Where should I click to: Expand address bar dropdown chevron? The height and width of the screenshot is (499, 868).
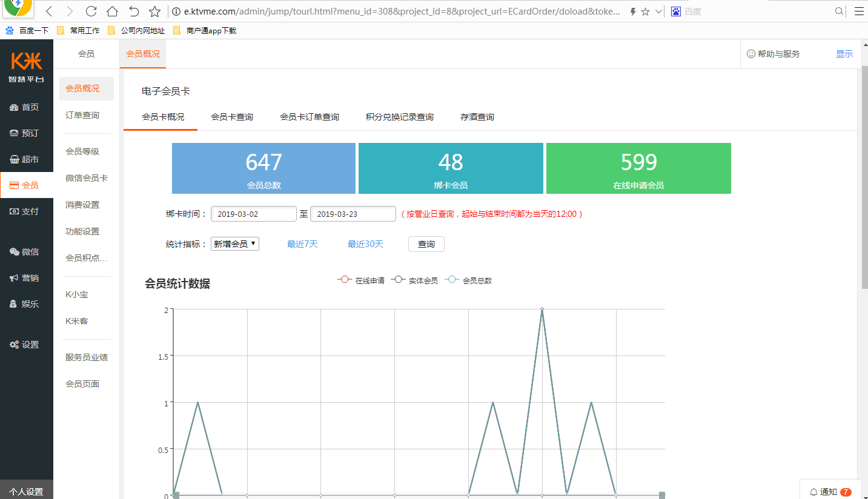(659, 12)
